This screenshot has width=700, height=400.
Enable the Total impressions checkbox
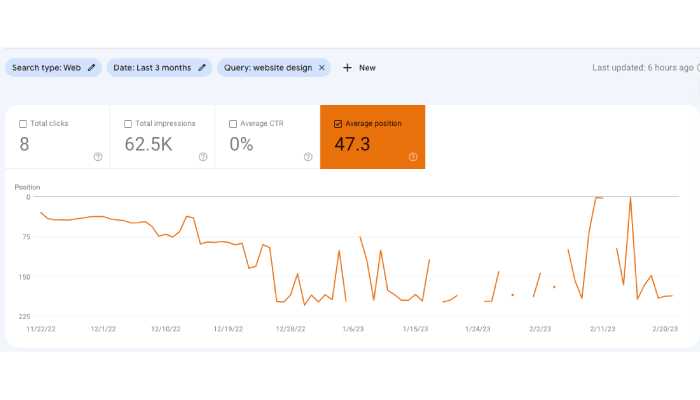click(x=128, y=124)
